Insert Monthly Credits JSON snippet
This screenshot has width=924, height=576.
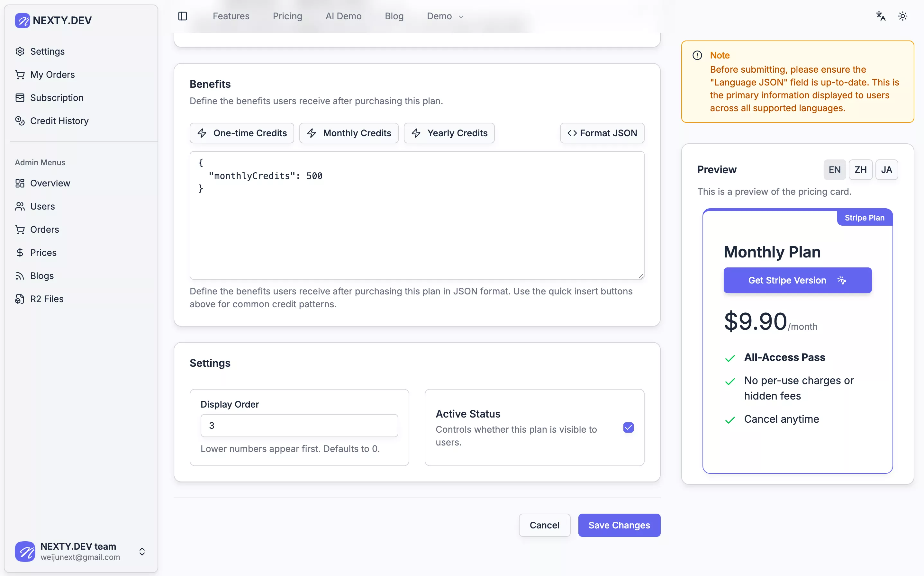(x=349, y=133)
